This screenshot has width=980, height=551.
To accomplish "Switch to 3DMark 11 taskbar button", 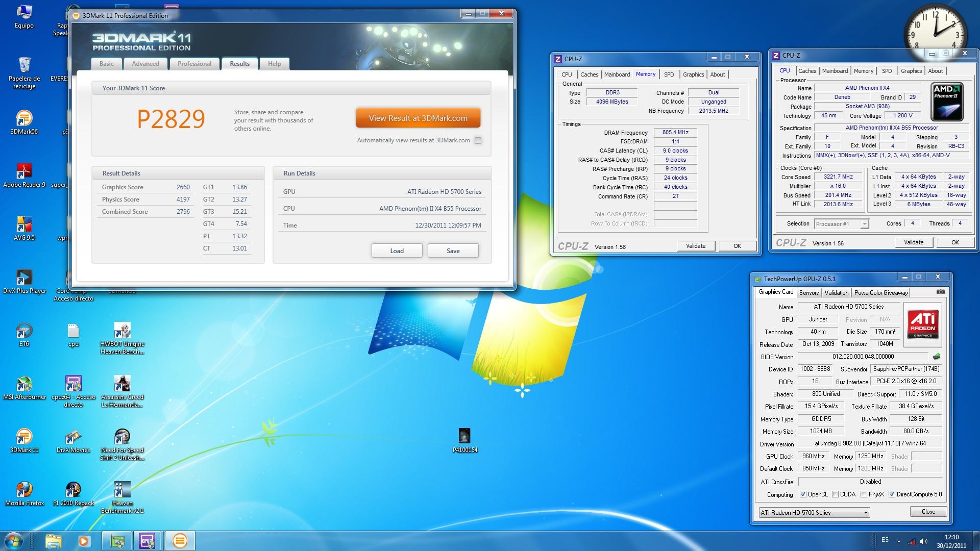I will click(180, 541).
